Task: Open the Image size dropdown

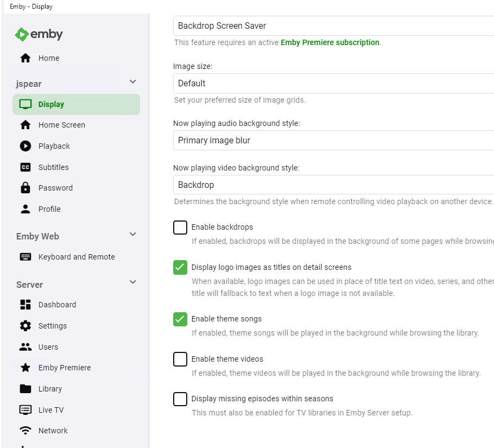Action: 333,84
